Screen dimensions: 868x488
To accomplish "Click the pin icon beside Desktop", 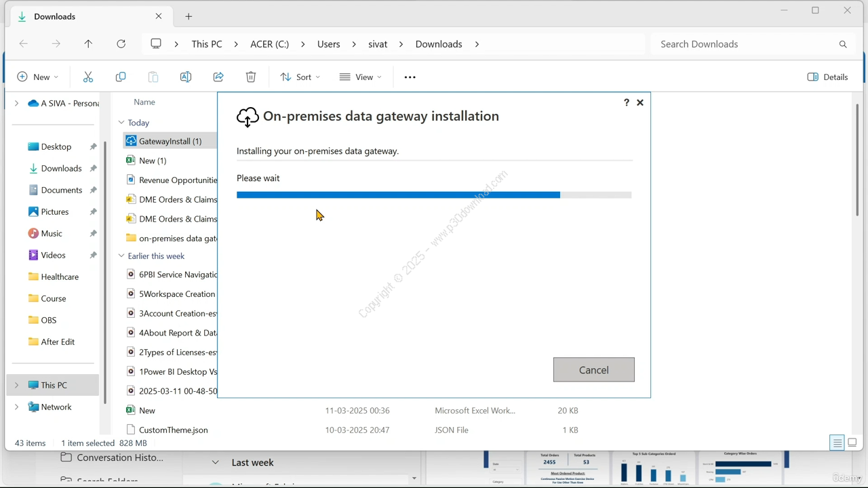I will 93,147.
